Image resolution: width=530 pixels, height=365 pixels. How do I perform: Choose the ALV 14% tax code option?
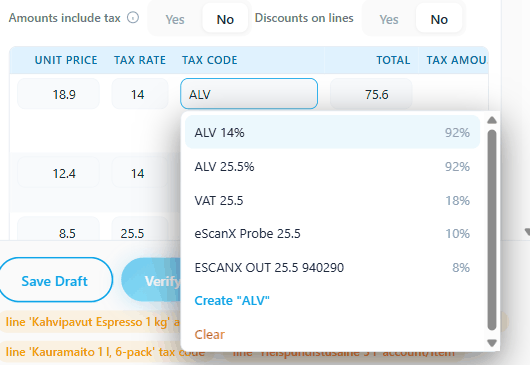click(332, 132)
